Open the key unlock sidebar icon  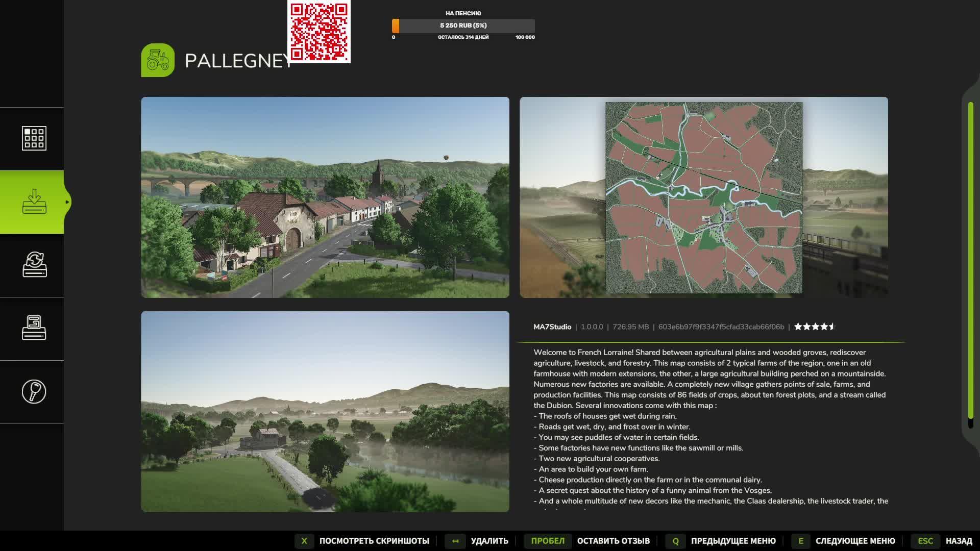click(34, 392)
